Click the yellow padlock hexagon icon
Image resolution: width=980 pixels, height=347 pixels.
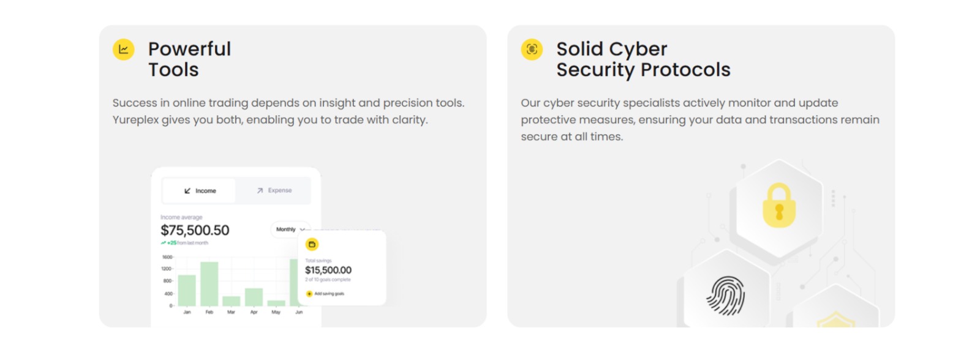pyautogui.click(x=778, y=206)
